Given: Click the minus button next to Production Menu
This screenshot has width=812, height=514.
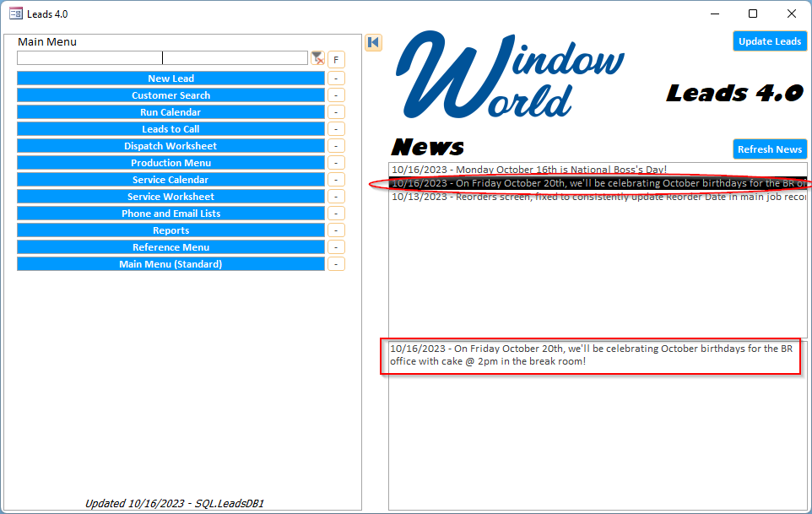Looking at the screenshot, I should (x=336, y=163).
